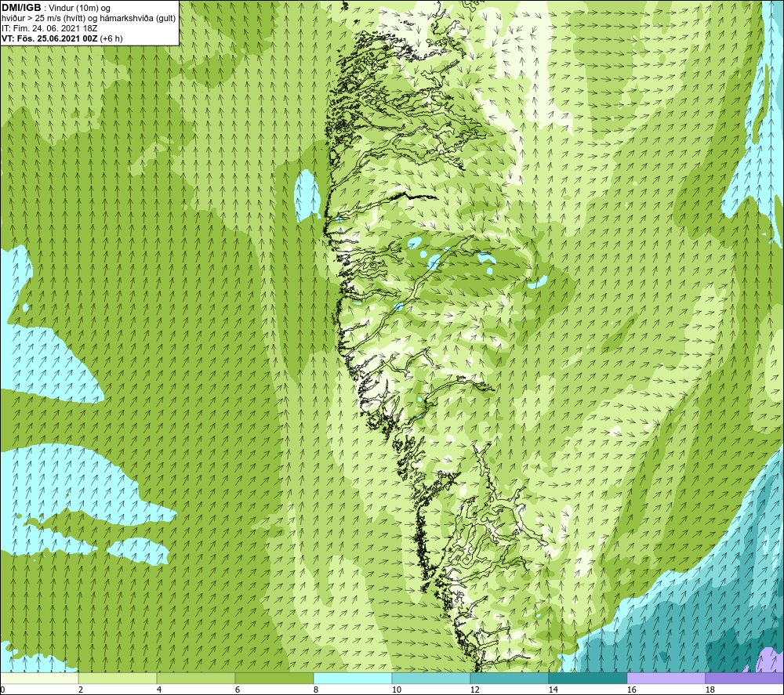
Task: Click the scale label "14"
Action: pyautogui.click(x=553, y=690)
